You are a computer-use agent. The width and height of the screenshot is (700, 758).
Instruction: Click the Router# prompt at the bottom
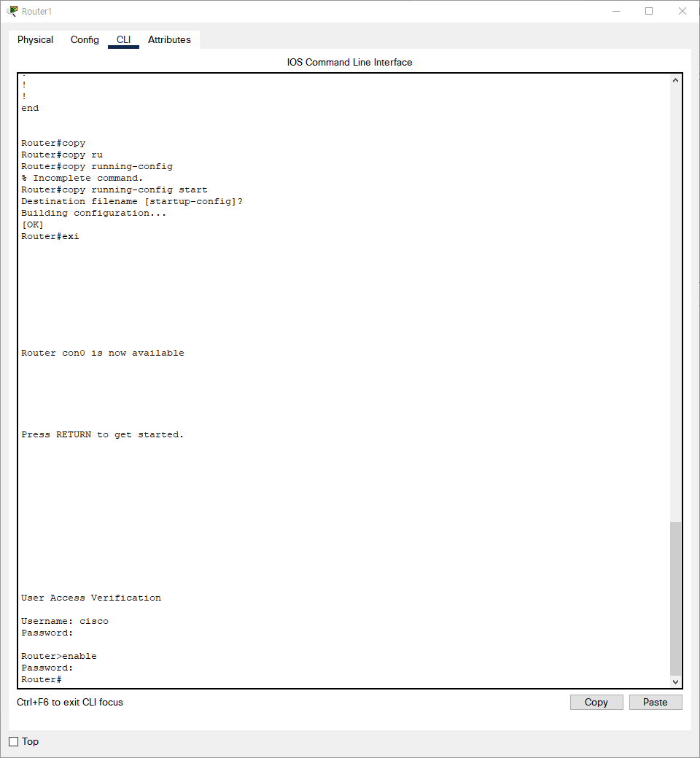(x=41, y=679)
